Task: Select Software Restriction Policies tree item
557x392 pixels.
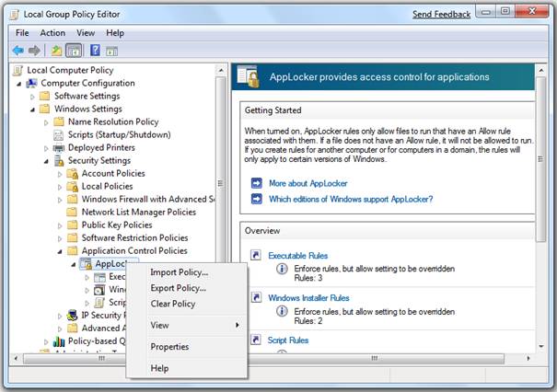Action: (134, 237)
